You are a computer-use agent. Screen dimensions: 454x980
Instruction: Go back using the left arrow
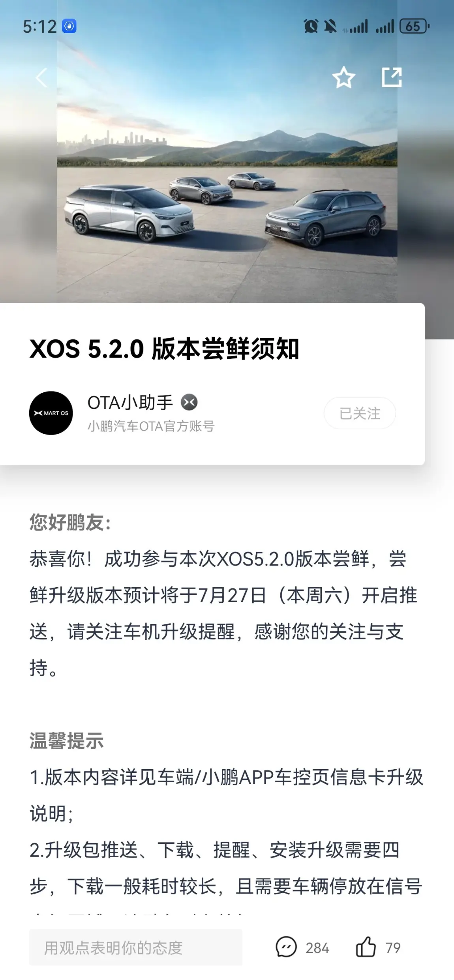pos(41,77)
